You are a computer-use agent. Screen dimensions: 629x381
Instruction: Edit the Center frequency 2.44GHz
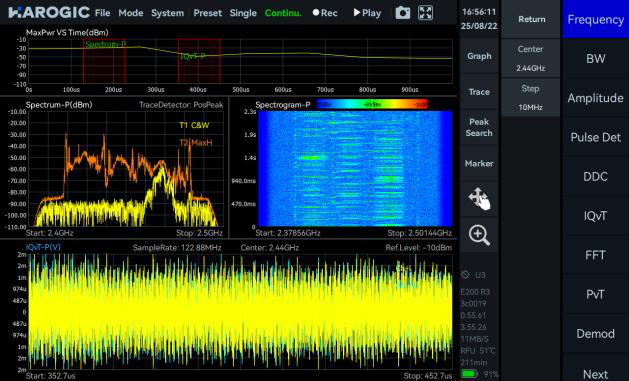click(x=530, y=58)
